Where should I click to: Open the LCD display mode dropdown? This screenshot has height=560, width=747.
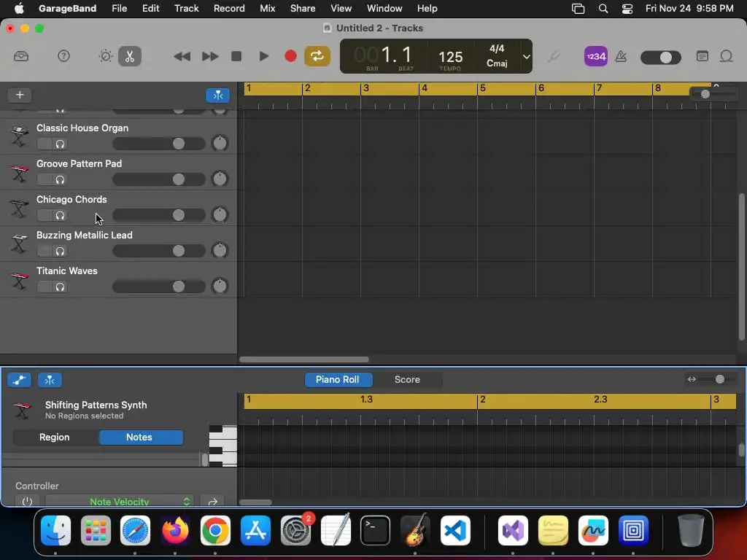coord(526,56)
